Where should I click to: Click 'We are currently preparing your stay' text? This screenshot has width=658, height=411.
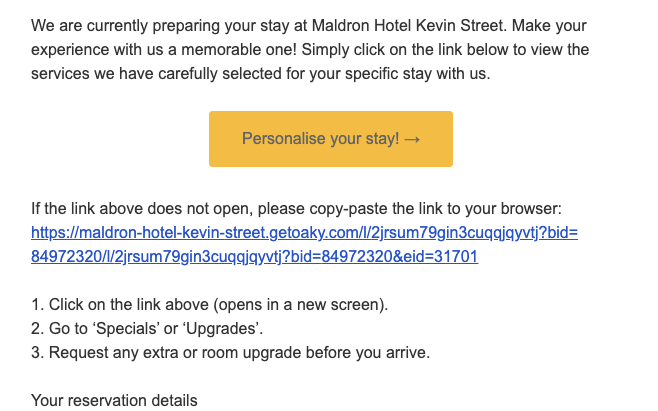pyautogui.click(x=159, y=24)
